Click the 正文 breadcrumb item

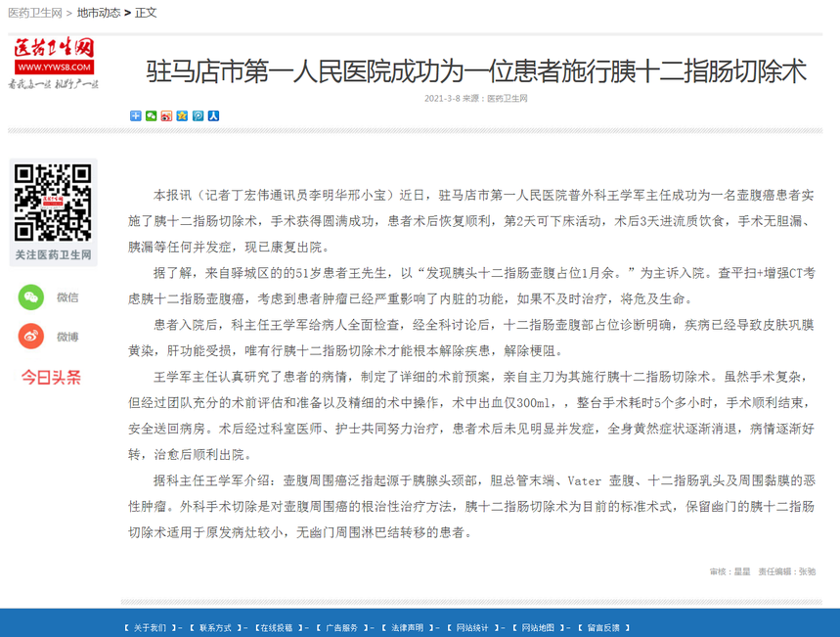(146, 13)
